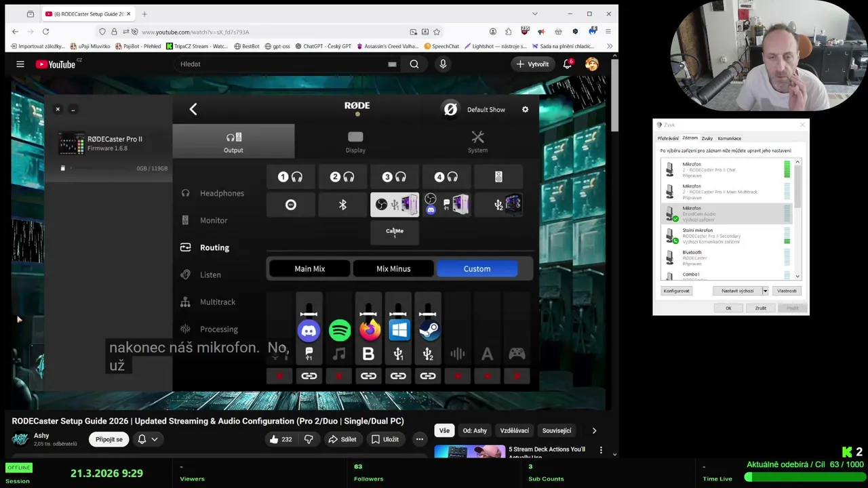Go back with the RODE arrow
Image resolution: width=868 pixels, height=488 pixels.
coord(193,109)
